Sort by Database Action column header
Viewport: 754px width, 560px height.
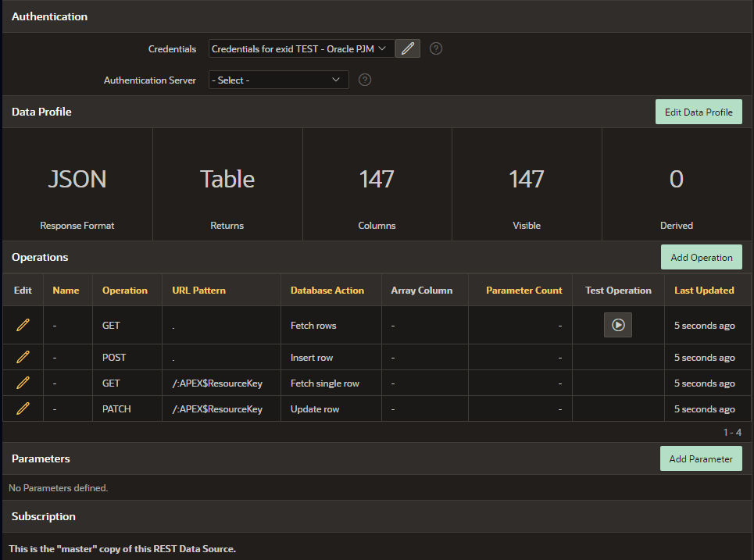click(x=327, y=290)
